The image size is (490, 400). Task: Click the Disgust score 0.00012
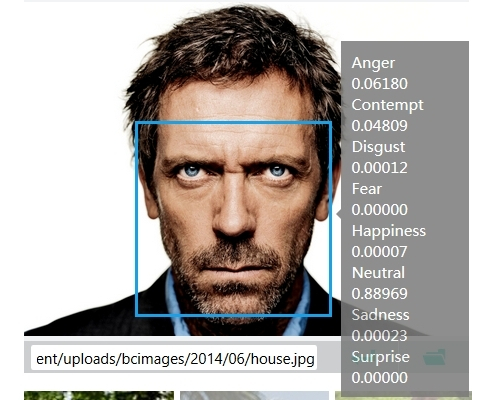click(x=379, y=168)
